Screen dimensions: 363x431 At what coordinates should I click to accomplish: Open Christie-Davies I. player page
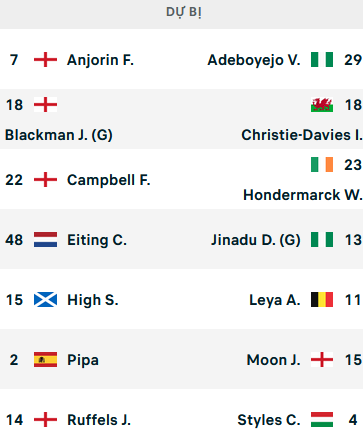point(302,135)
